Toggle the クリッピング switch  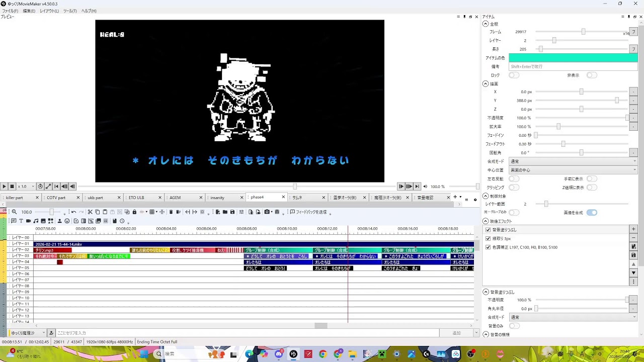pos(514,188)
